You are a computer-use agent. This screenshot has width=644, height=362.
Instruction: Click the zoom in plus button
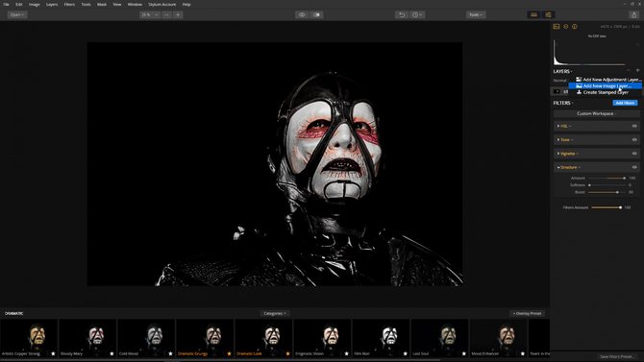click(178, 14)
